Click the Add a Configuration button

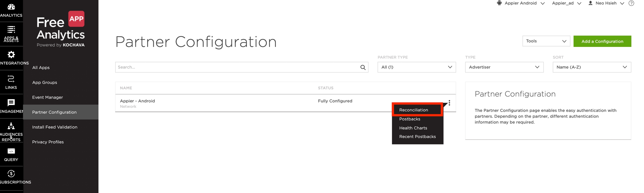pyautogui.click(x=602, y=41)
